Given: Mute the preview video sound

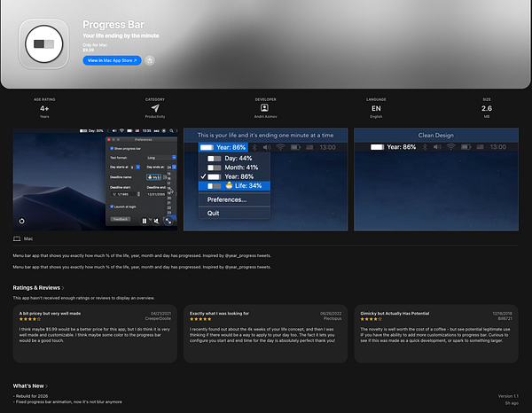Looking at the screenshot, I should click(x=156, y=221).
